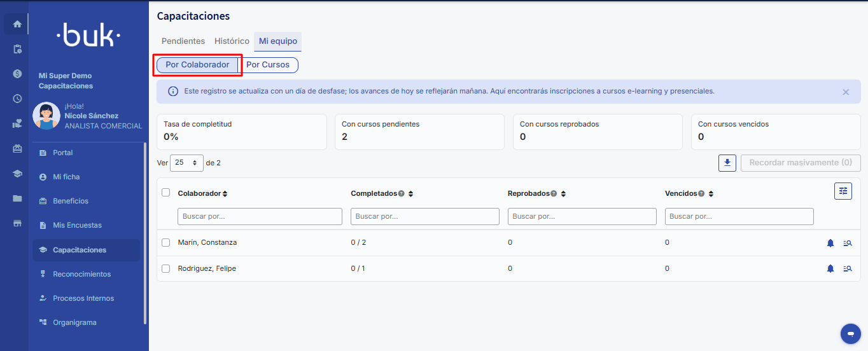
Task: Click the download icon button above table
Action: tap(727, 163)
